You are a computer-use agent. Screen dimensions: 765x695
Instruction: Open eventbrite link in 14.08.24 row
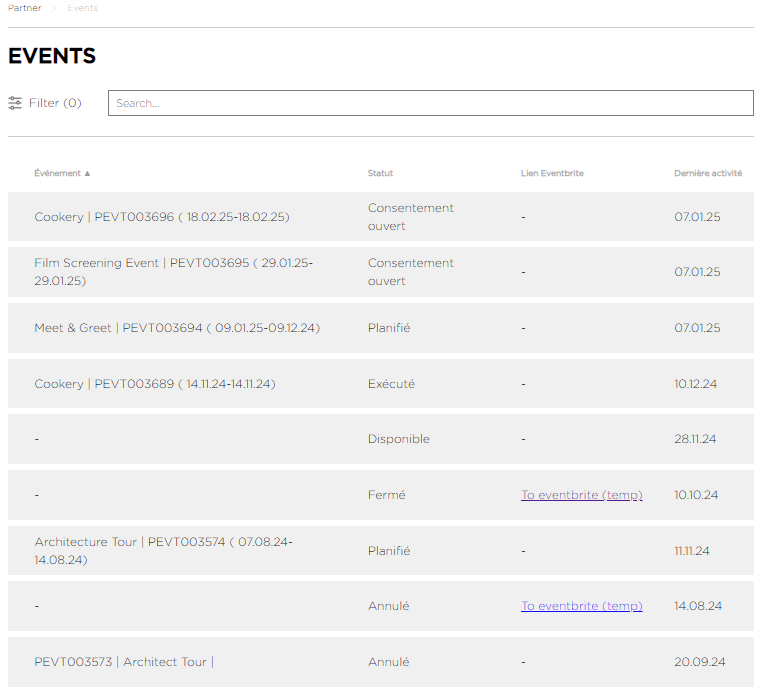582,606
